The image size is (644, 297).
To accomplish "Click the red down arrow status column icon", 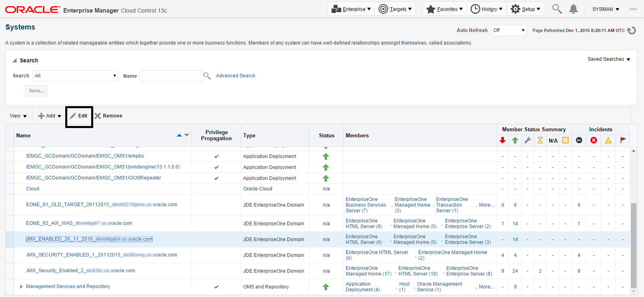I will pos(503,140).
